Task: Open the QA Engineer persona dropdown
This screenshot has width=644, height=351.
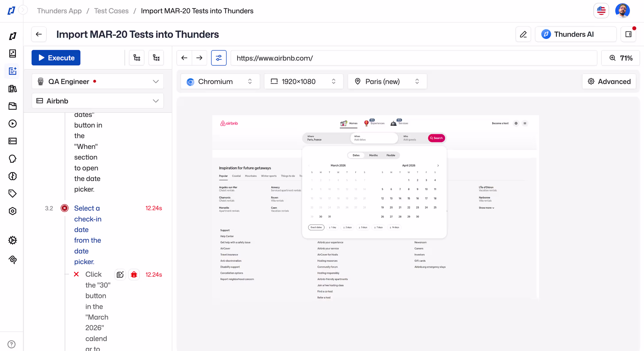Action: (98, 81)
